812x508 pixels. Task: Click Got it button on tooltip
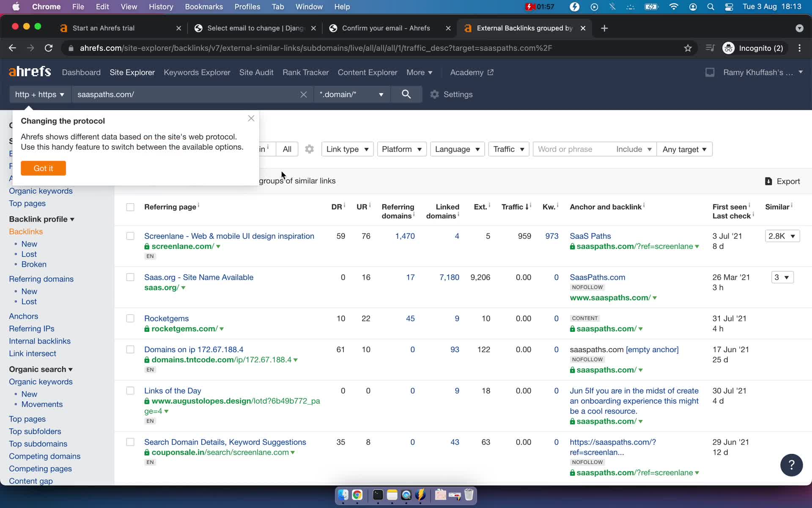point(43,168)
